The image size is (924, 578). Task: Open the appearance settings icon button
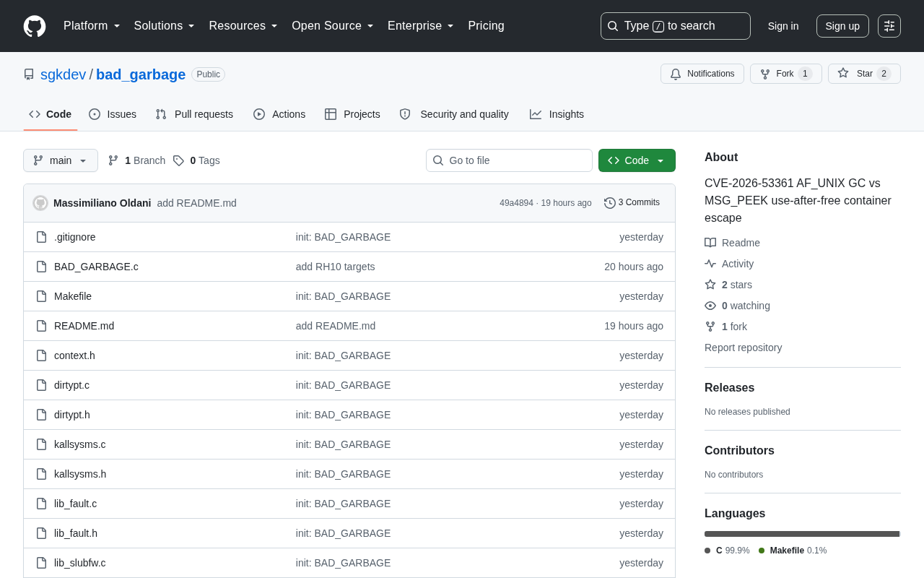click(x=889, y=26)
